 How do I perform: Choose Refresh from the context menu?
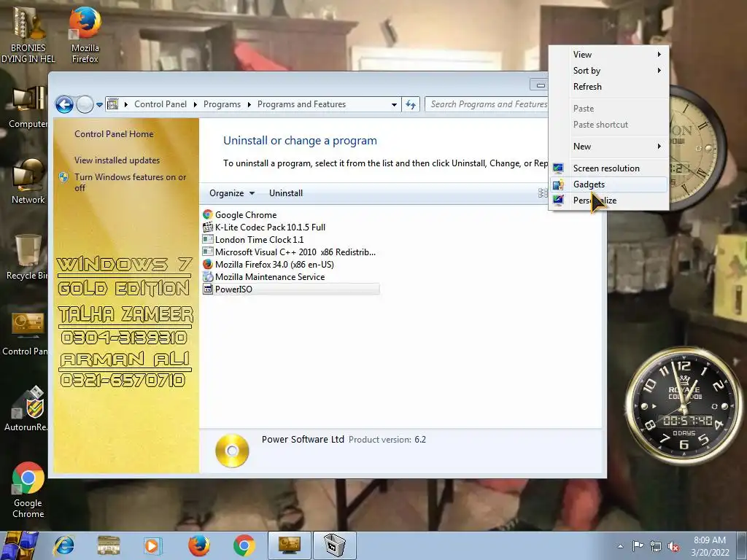pyautogui.click(x=609, y=87)
